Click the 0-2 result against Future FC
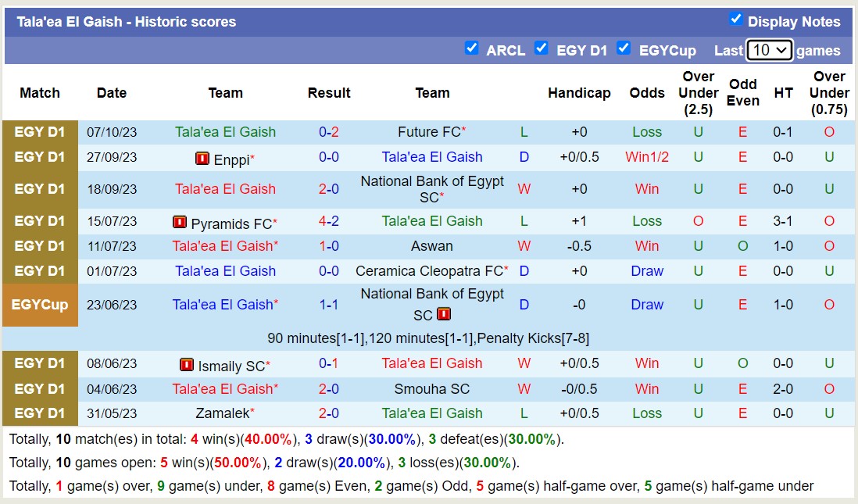Viewport: 858px width, 504px height. click(329, 132)
